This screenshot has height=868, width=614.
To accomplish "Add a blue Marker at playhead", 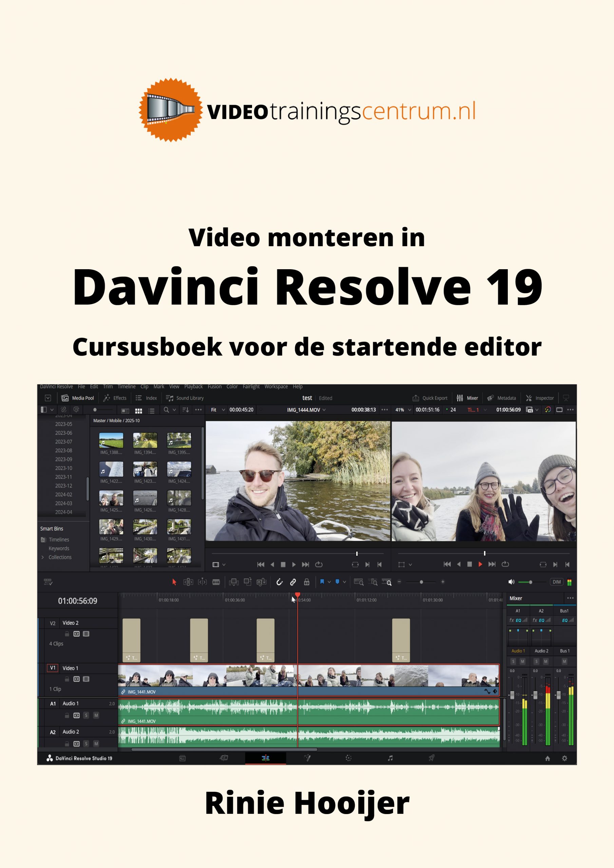I will 338,582.
